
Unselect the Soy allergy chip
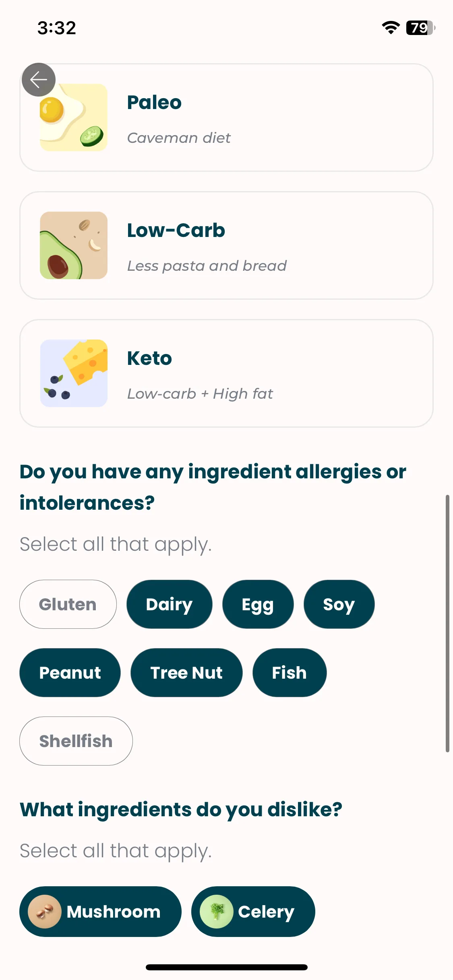[339, 604]
